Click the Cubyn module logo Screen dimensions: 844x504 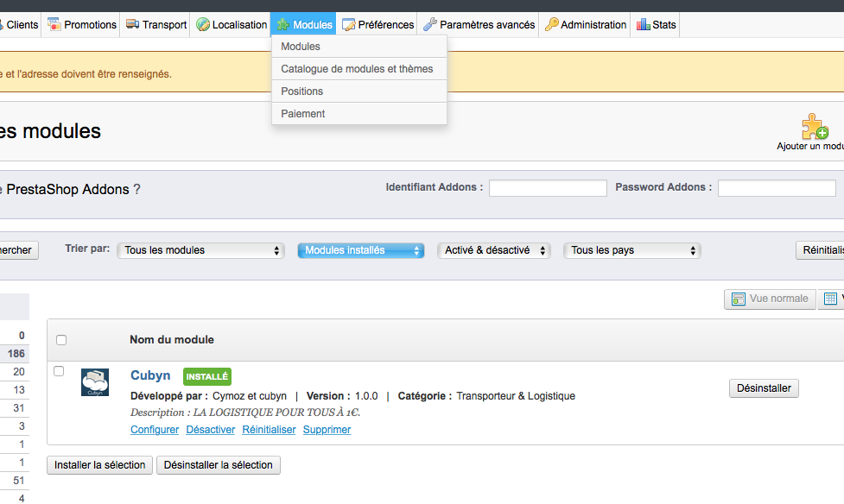[x=95, y=382]
